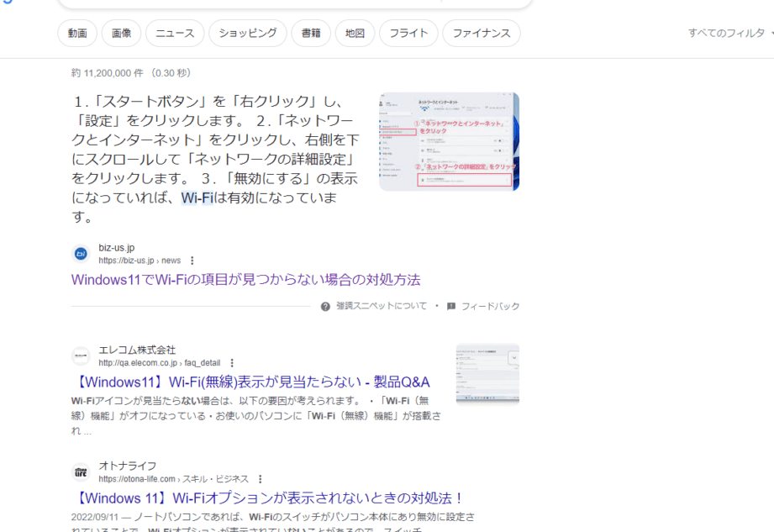Filter results by 動画 (videos)
This screenshot has height=532, width=774.
click(77, 33)
